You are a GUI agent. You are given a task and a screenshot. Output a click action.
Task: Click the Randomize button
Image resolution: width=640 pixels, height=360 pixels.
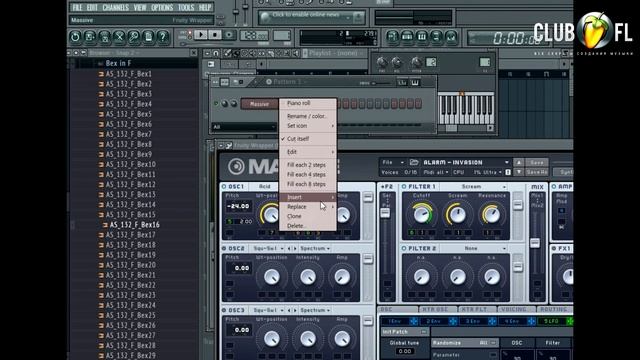pyautogui.click(x=465, y=343)
